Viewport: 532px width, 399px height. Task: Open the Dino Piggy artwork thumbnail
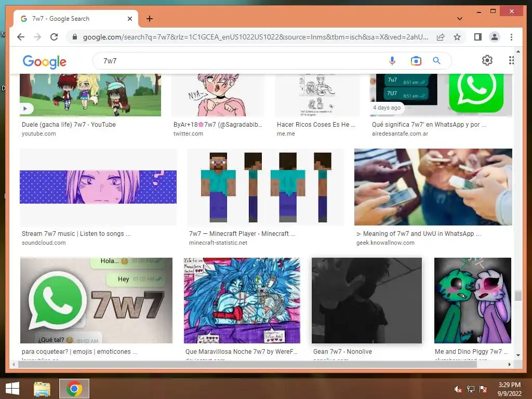(x=473, y=300)
